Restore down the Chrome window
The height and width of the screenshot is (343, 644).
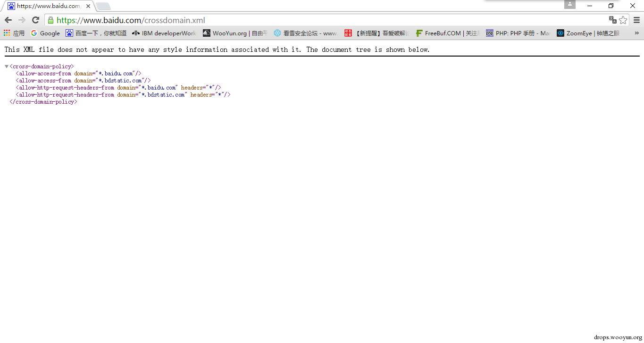[611, 6]
